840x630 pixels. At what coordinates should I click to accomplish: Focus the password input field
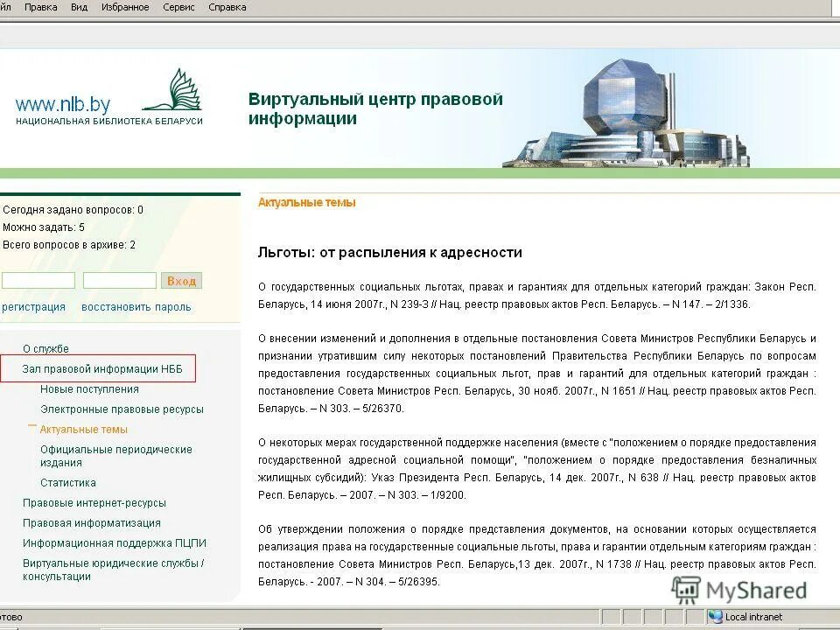[120, 280]
